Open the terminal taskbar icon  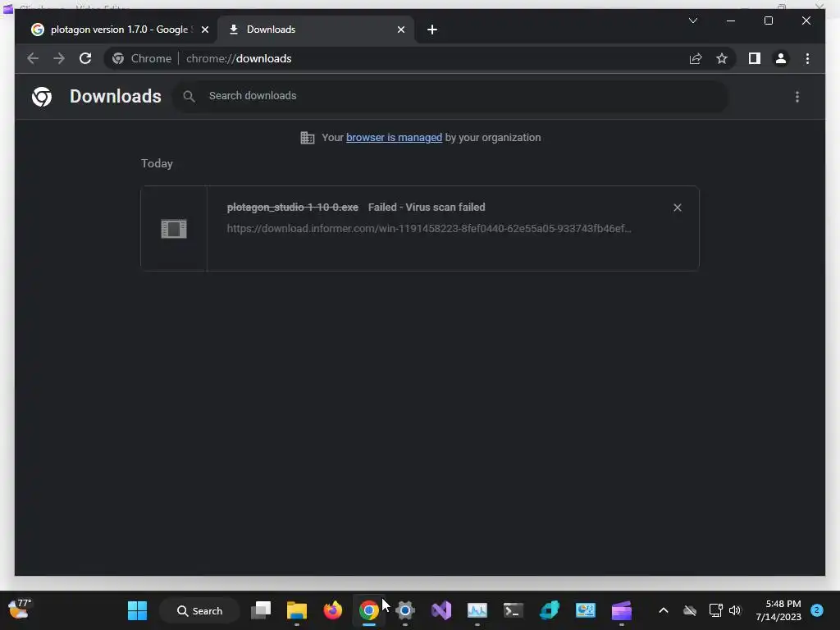click(514, 610)
